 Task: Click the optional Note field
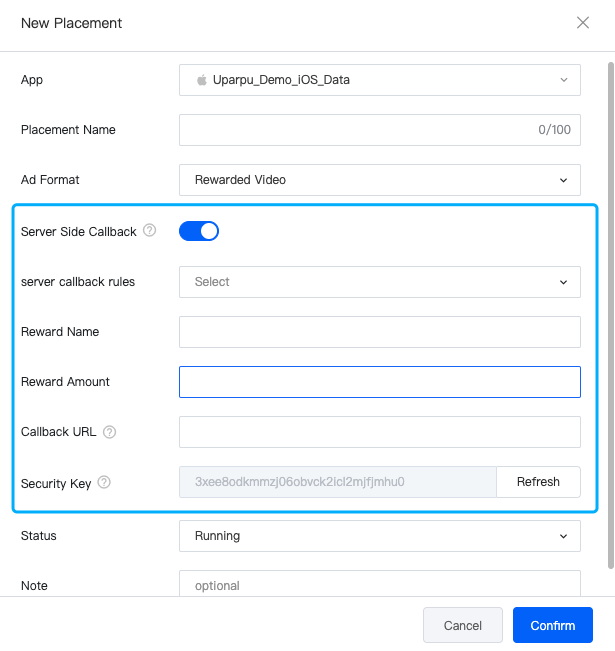[380, 585]
